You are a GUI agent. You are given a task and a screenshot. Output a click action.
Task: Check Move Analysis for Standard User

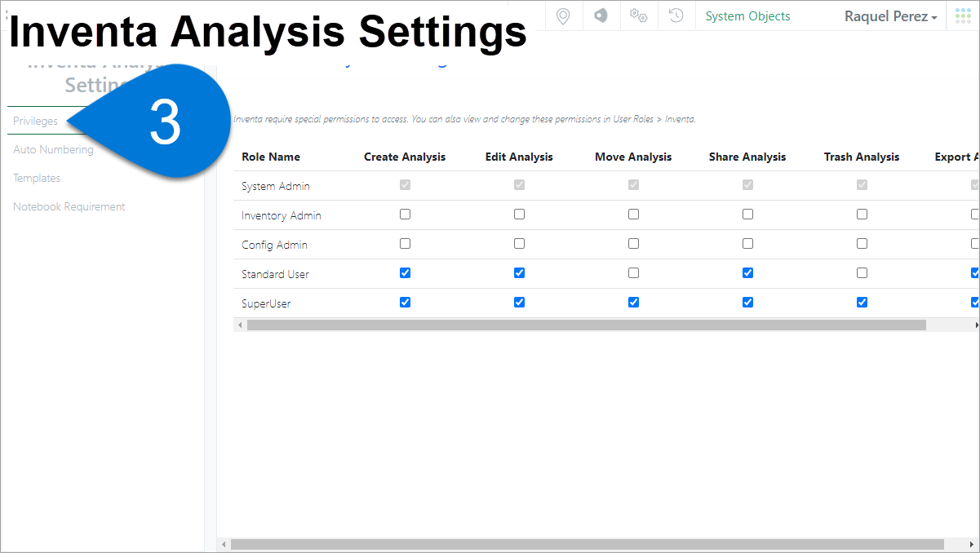pos(633,273)
